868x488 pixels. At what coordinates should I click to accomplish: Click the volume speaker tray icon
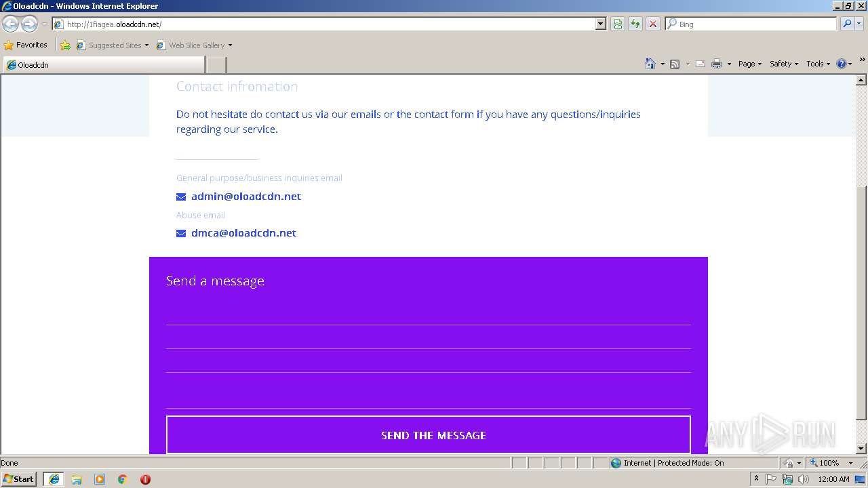coord(804,479)
